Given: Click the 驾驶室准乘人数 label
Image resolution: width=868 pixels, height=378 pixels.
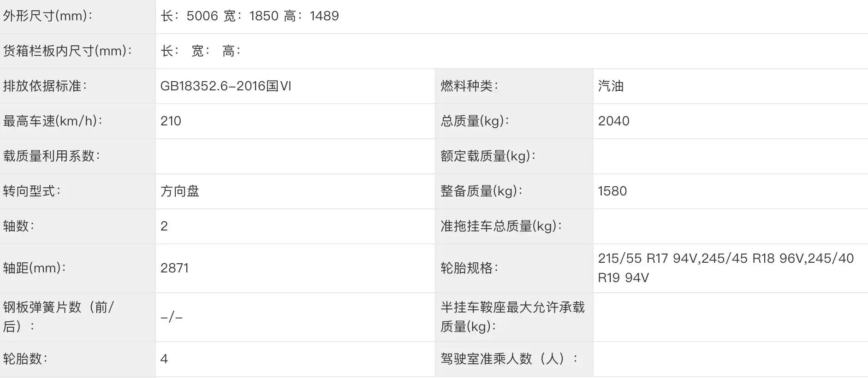Looking at the screenshot, I should tap(509, 359).
